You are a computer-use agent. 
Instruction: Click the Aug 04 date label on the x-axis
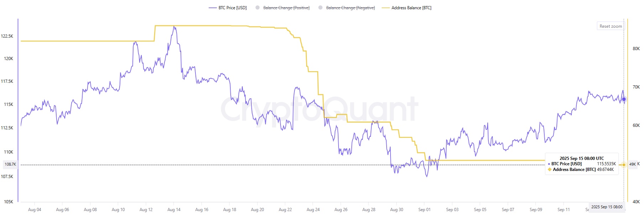(x=35, y=210)
